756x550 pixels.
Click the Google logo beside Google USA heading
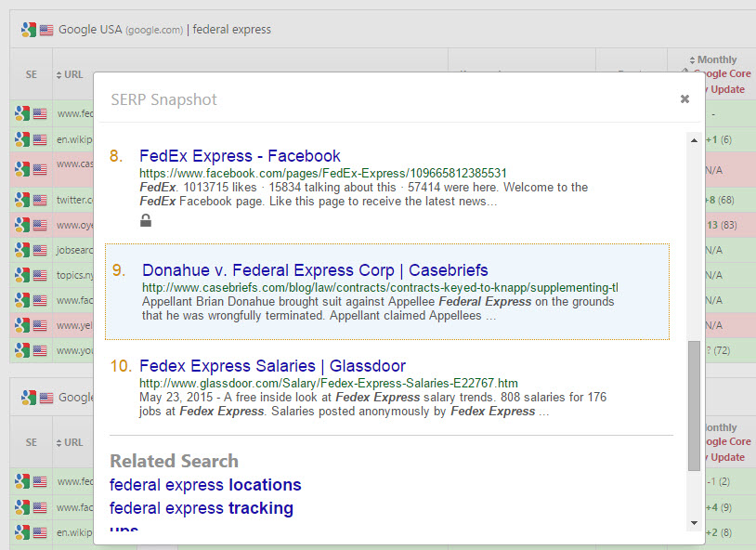pos(29,29)
